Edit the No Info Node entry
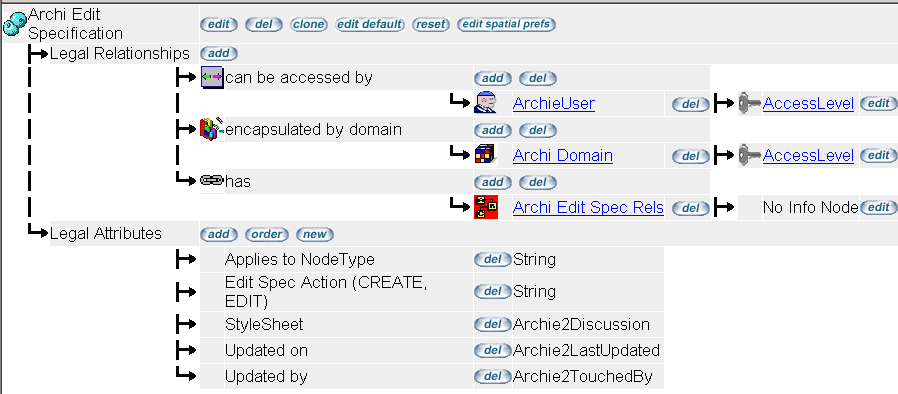 pyautogui.click(x=879, y=207)
